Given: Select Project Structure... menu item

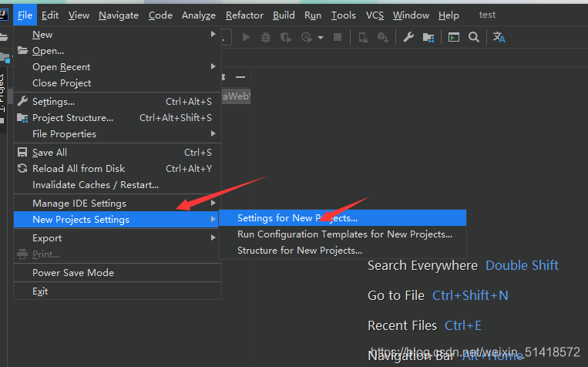Looking at the screenshot, I should (117, 118).
